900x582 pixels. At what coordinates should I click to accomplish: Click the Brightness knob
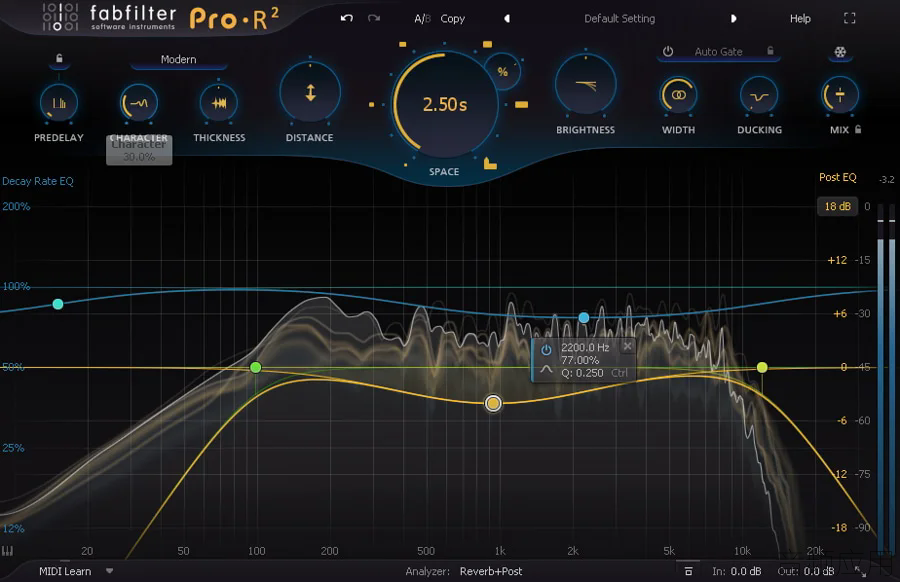[585, 86]
